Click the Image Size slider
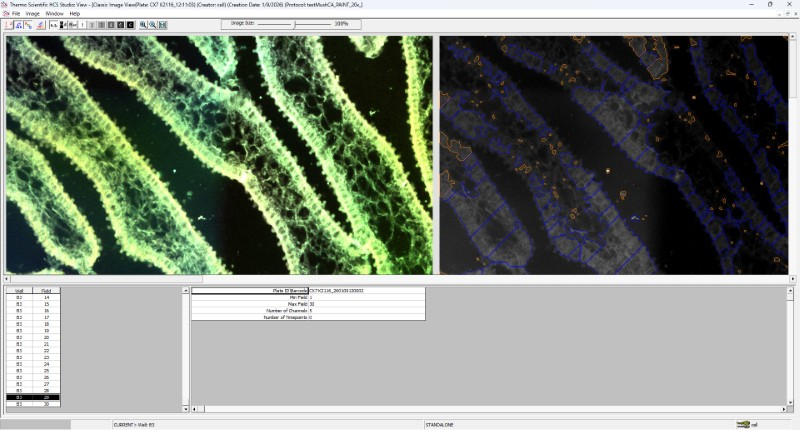Screen dimensions: 800x430 coord(295,24)
